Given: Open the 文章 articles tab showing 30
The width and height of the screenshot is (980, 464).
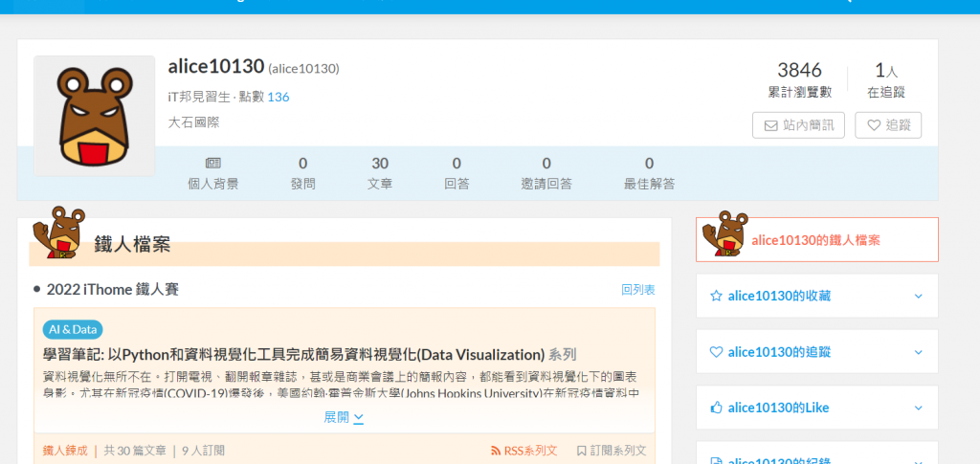Looking at the screenshot, I should (380, 173).
